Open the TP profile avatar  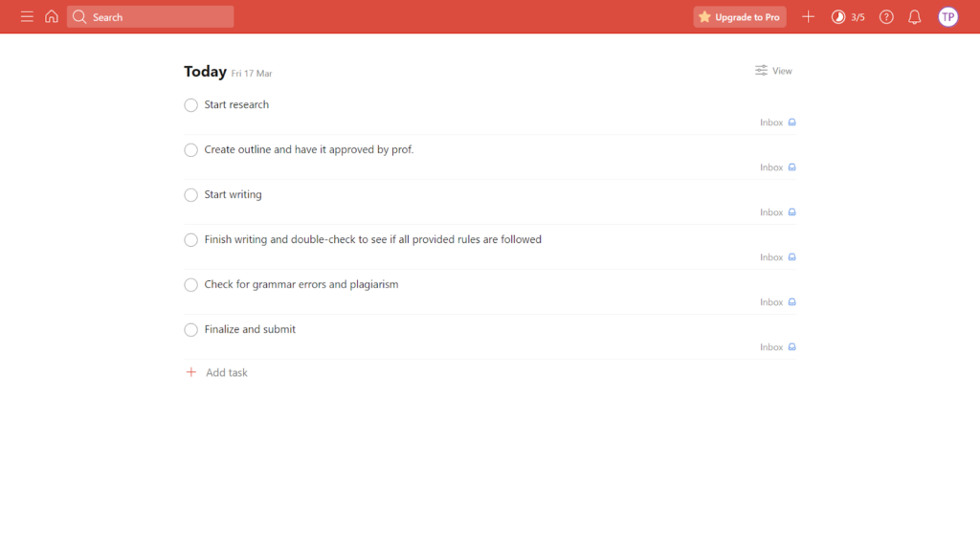948,17
